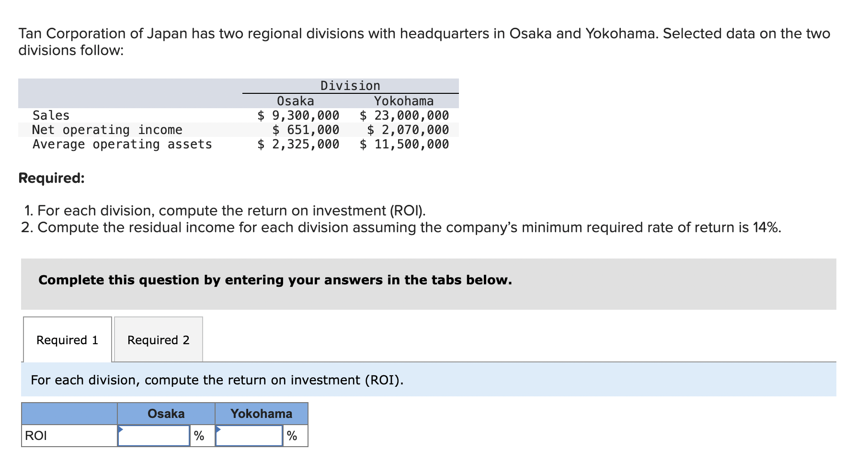Click the Division header in data table

click(350, 86)
